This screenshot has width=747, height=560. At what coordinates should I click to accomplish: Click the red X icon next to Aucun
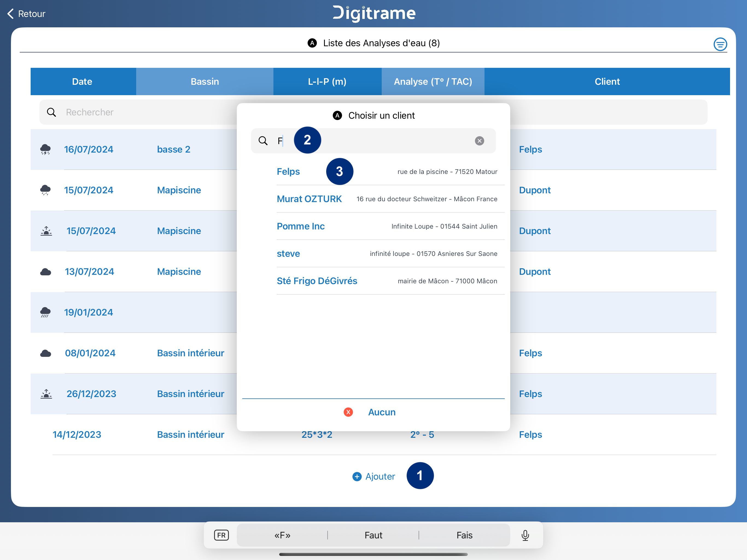point(348,412)
